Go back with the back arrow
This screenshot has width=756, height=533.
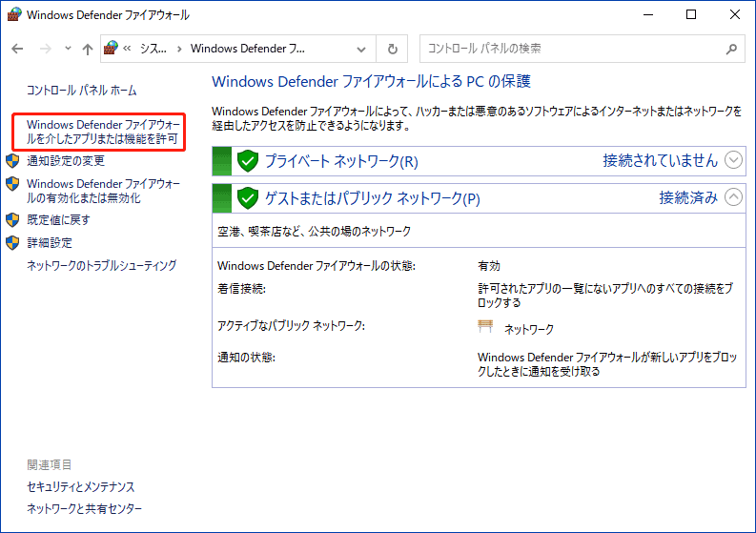(17, 49)
